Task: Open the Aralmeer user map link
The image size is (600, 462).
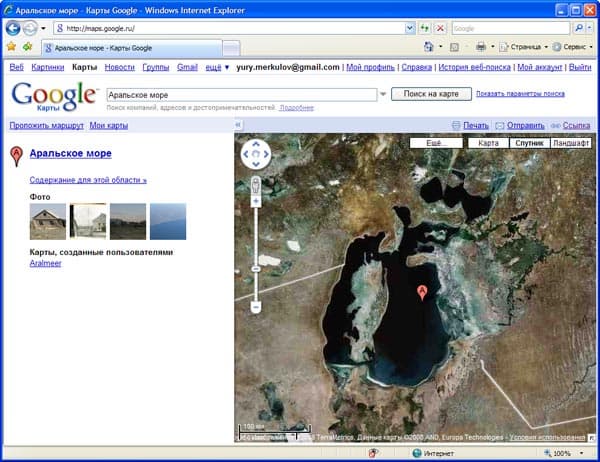Action: point(46,263)
